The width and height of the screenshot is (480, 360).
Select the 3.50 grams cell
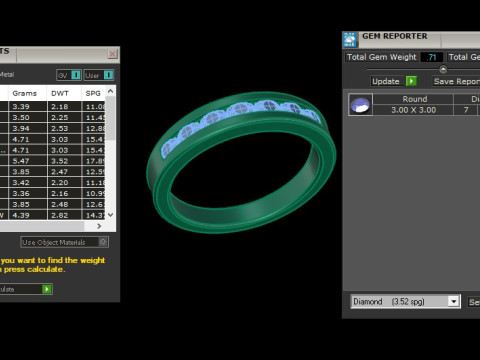[28, 118]
